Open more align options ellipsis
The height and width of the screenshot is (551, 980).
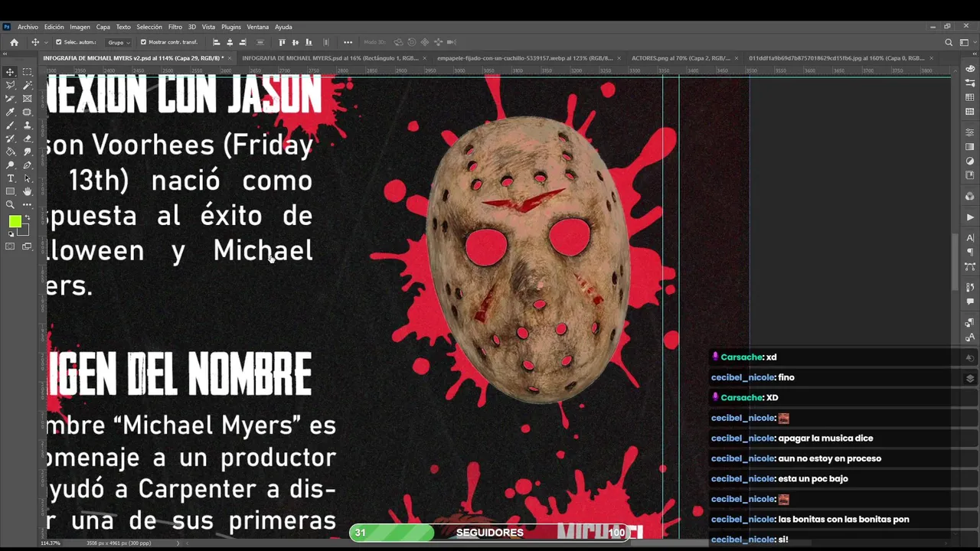tap(348, 42)
